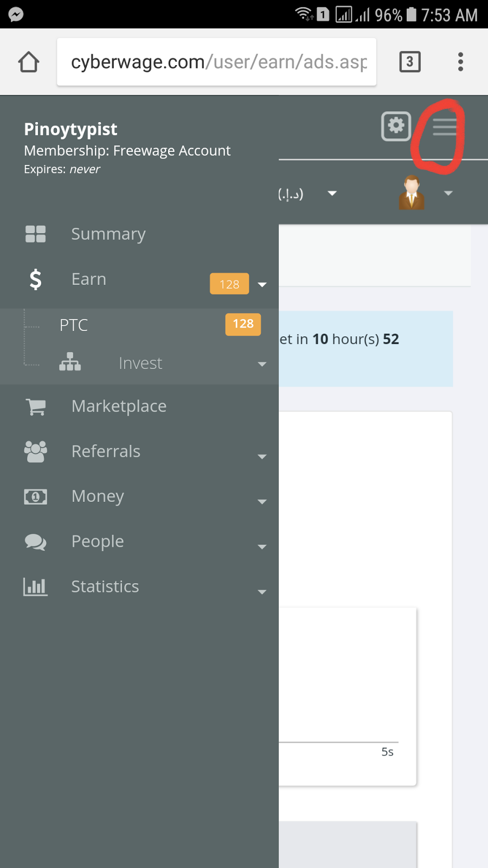This screenshot has width=488, height=868.
Task: Collapse the Earn menu arrow
Action: tap(262, 284)
